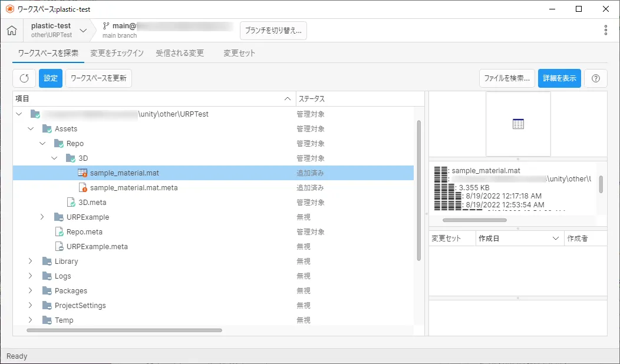The width and height of the screenshot is (620, 364).
Task: Click the ファイルを検索... button
Action: click(507, 78)
